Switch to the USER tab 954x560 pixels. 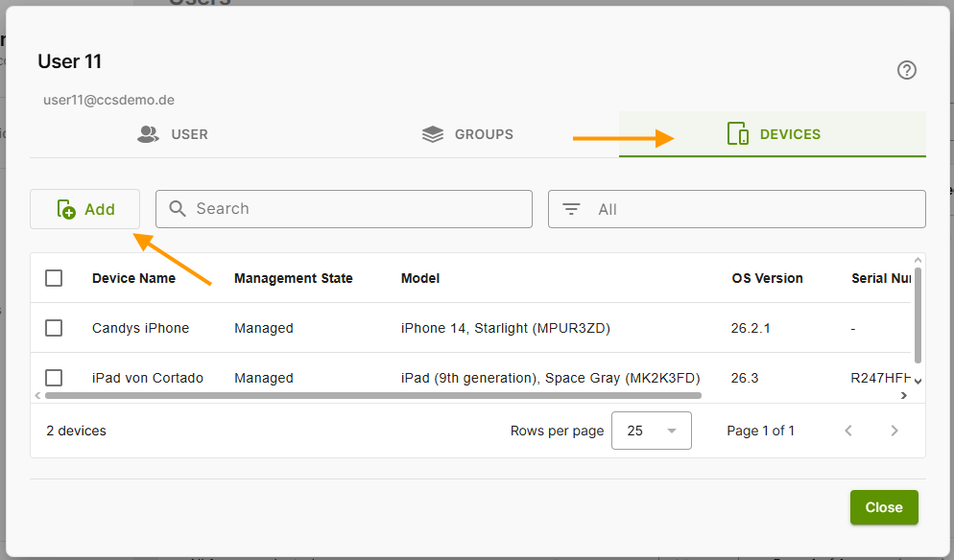173,134
